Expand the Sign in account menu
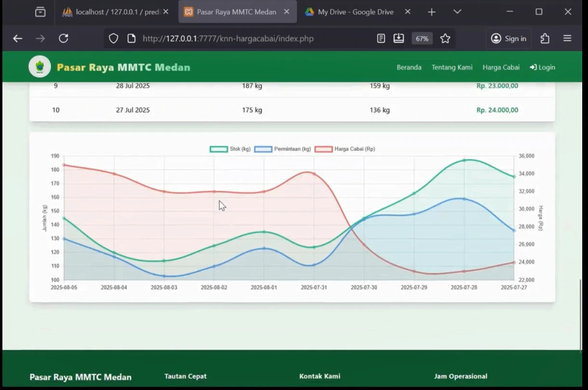The image size is (588, 390). tap(509, 38)
